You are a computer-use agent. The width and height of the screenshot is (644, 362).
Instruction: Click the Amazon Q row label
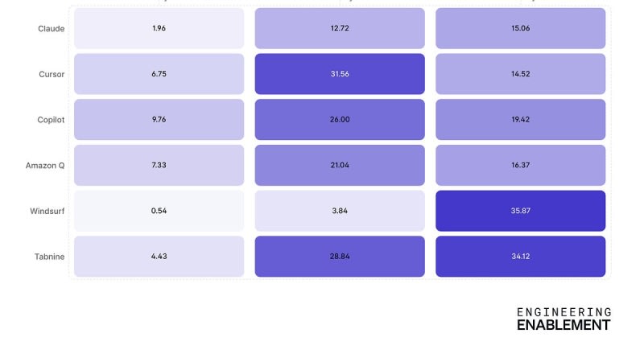coord(45,165)
